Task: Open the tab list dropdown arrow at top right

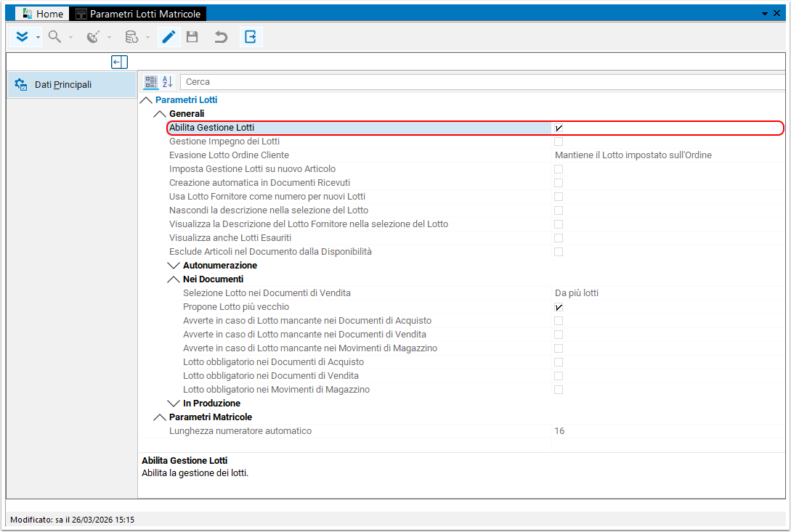Action: pyautogui.click(x=765, y=14)
